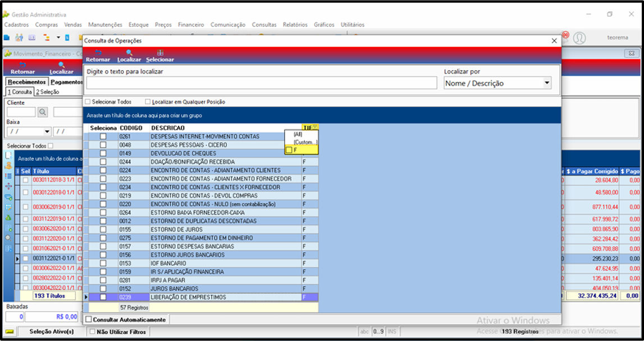
Task: Switch to the Recebimentos tab
Action: [x=27, y=82]
